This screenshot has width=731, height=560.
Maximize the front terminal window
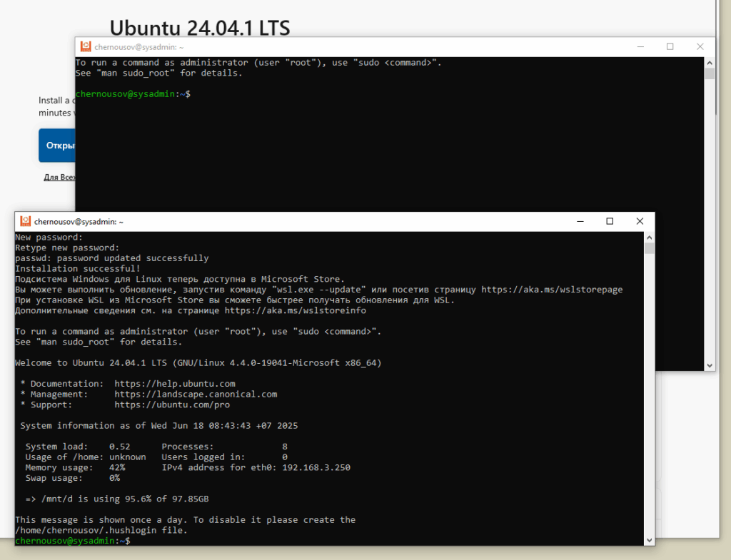pyautogui.click(x=610, y=222)
